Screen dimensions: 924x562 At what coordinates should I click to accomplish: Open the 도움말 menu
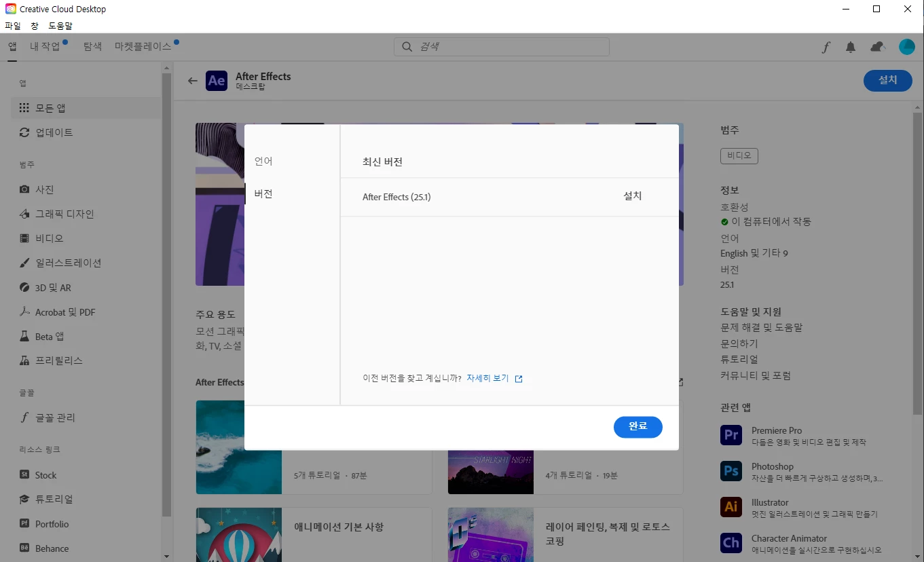60,26
